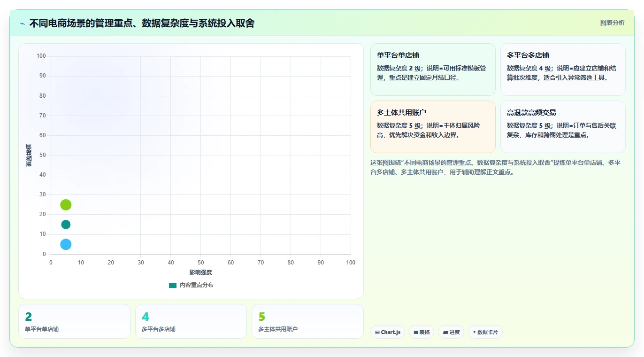Open the 多平台多店铺 description card
The width and height of the screenshot is (644, 357).
point(563,70)
